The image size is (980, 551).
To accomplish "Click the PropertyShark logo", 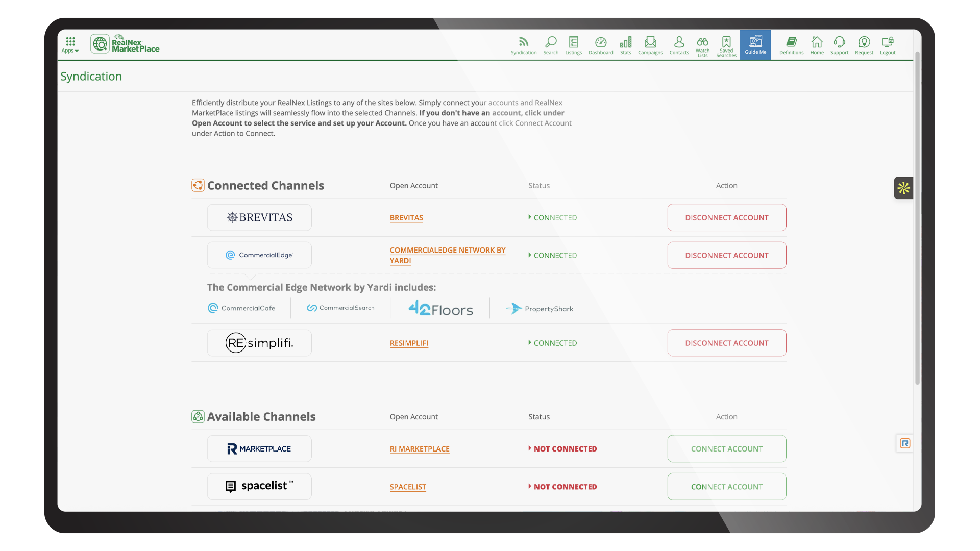I will 540,308.
